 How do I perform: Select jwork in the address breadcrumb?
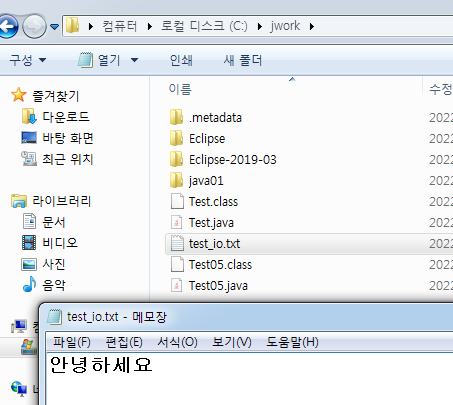pyautogui.click(x=285, y=26)
